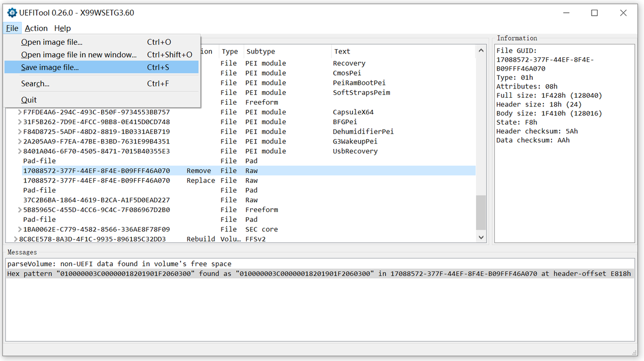Image resolution: width=644 pixels, height=361 pixels.
Task: Click the Rebuild action cell
Action: [201, 239]
